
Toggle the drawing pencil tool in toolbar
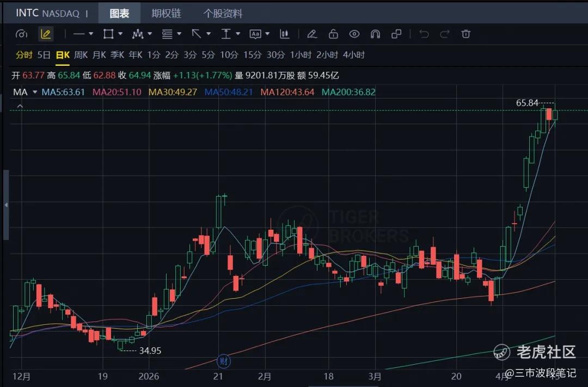click(46, 34)
